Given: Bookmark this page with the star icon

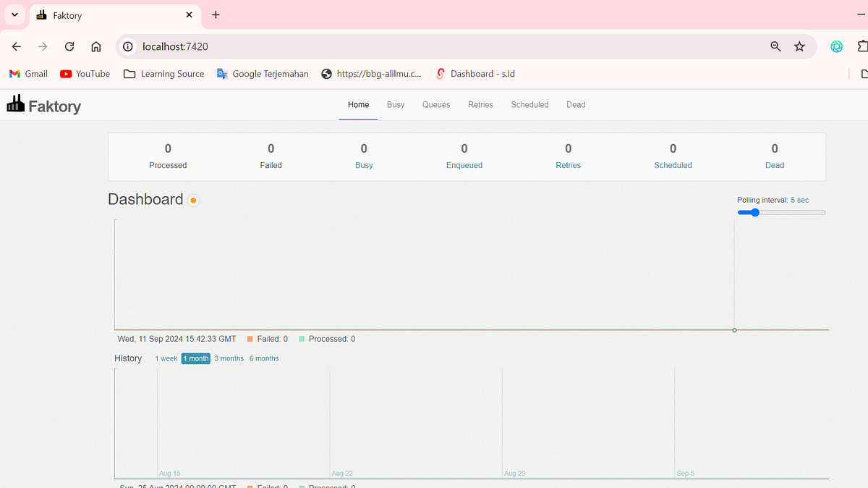Looking at the screenshot, I should [x=799, y=46].
